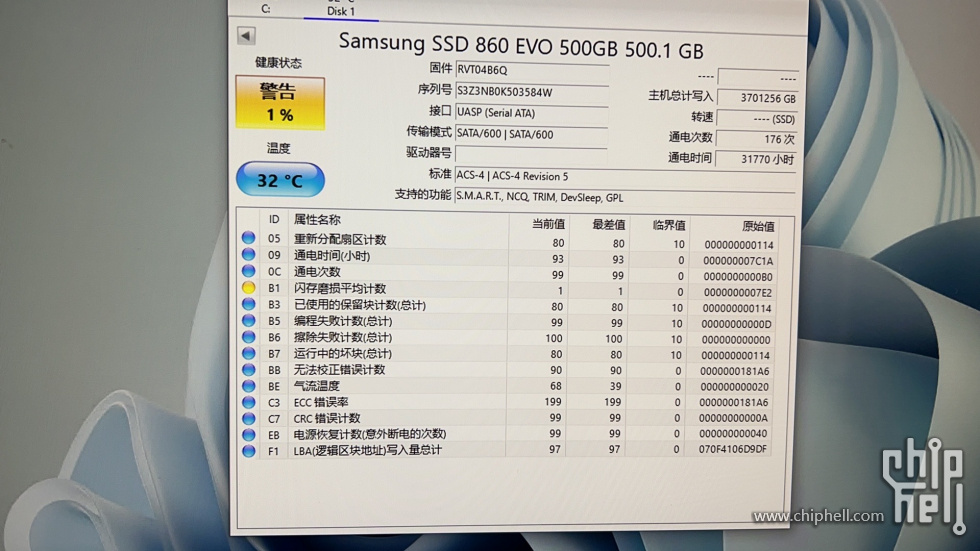The image size is (980, 551).
Task: Select the 重新分配扇区计数 row name
Action: click(x=340, y=239)
